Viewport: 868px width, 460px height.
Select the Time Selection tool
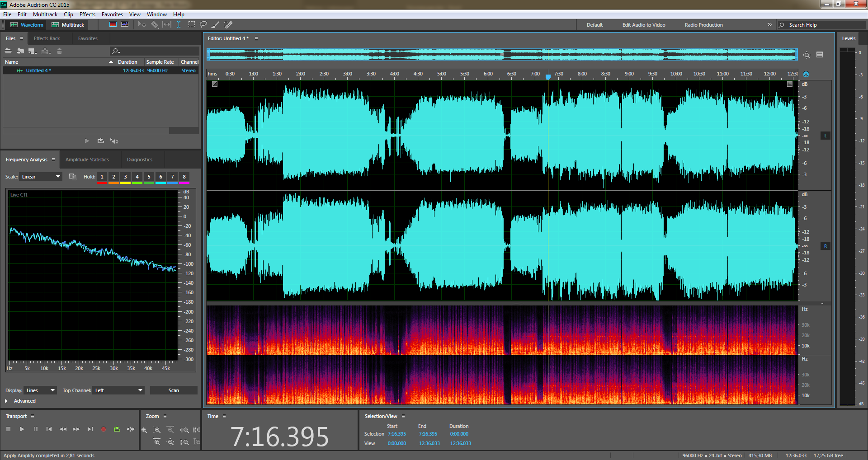click(x=179, y=24)
